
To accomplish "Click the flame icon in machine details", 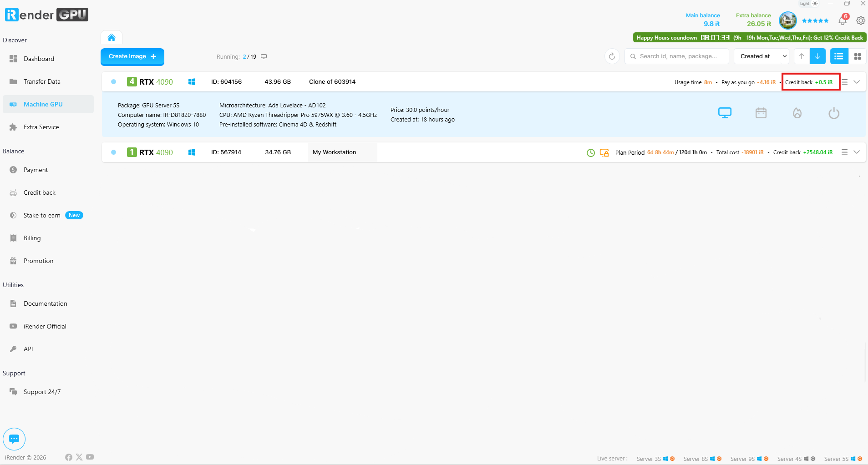I will click(x=797, y=113).
